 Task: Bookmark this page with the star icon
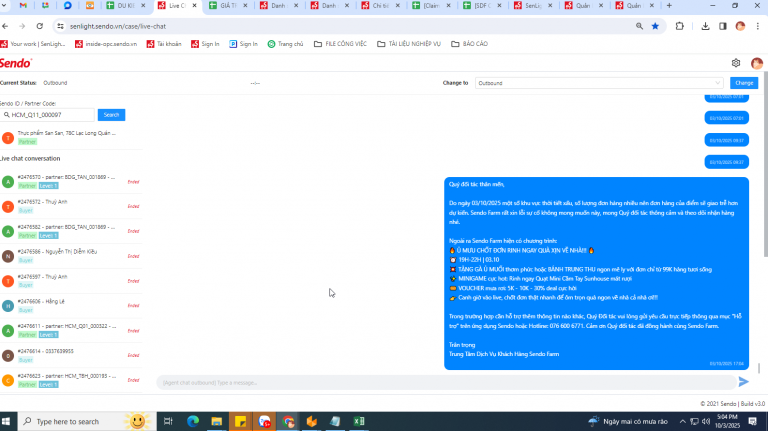coord(655,26)
